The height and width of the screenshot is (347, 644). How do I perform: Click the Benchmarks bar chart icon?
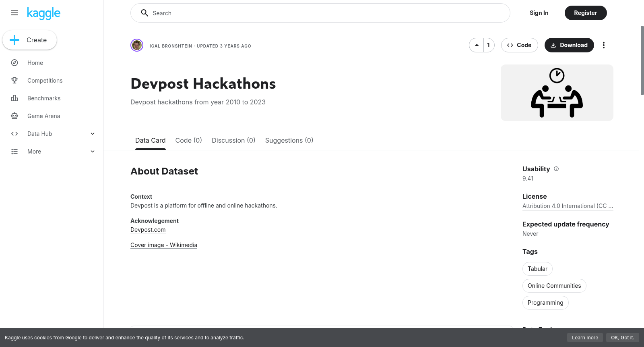coord(14,98)
